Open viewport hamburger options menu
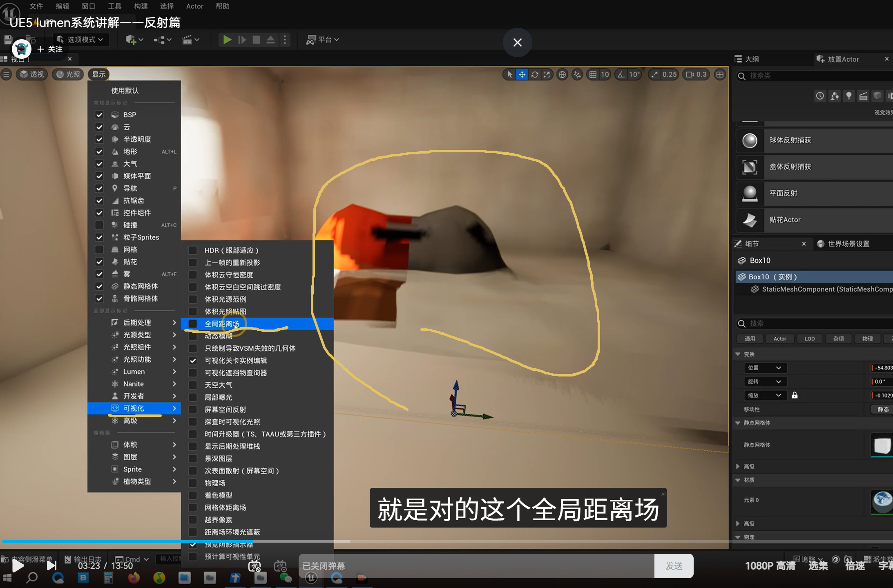The height and width of the screenshot is (588, 893). 6,74
